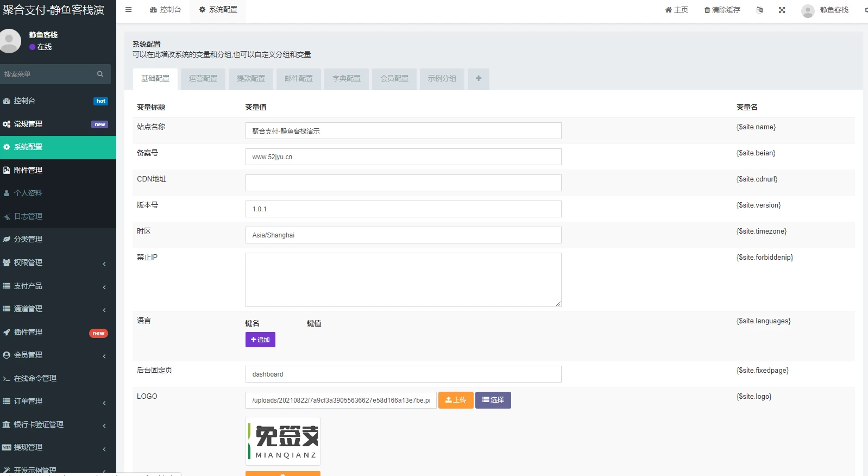This screenshot has height=476, width=868.
Task: Switch to the 基础配置 tab
Action: point(155,79)
